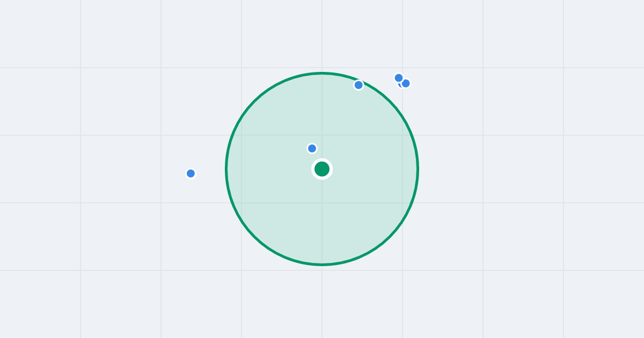644x338 pixels.
Task: Click the lone blue dot left of circle
Action: point(191,173)
